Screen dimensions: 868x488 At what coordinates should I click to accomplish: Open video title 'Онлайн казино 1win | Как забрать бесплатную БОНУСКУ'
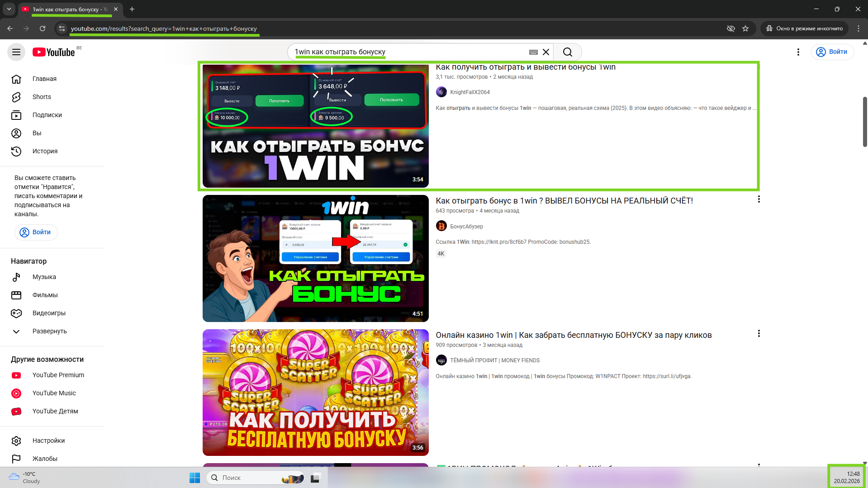574,335
